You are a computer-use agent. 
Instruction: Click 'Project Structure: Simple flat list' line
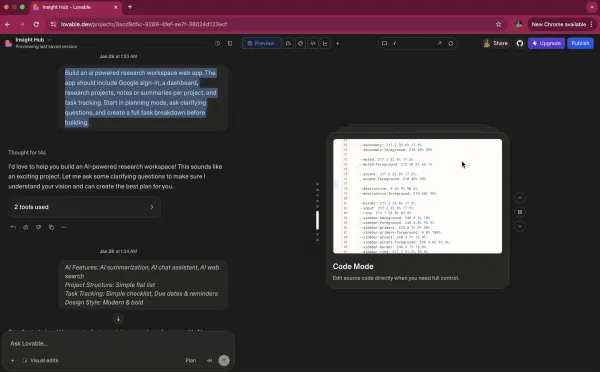coord(110,285)
